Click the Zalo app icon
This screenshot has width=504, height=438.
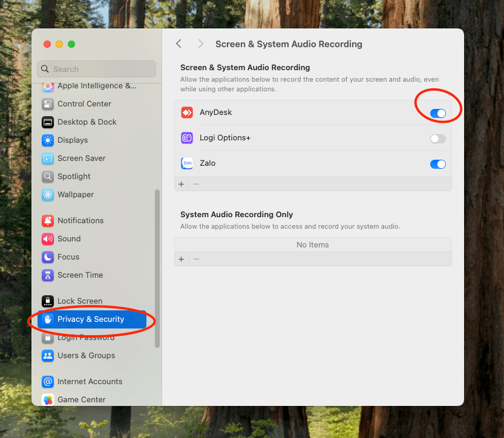pos(187,163)
